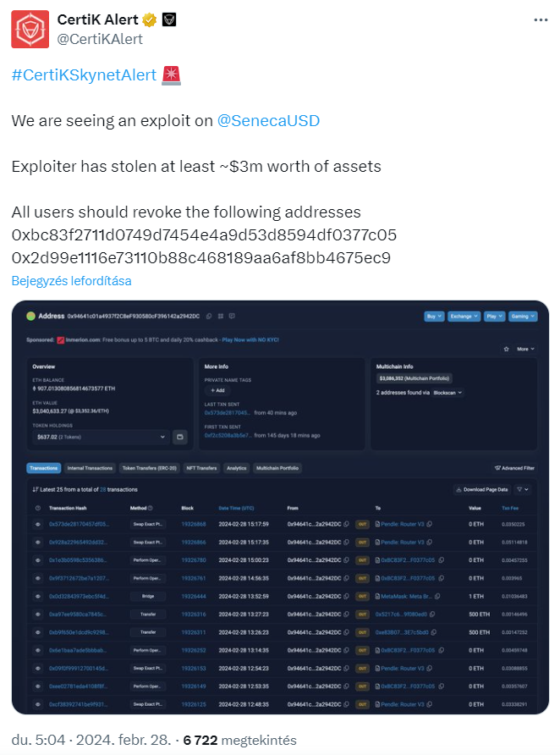Screen dimensions: 560x755
Task: Toggle eye icon for transaction 0xcf383927741be9f931
Action: 38,704
